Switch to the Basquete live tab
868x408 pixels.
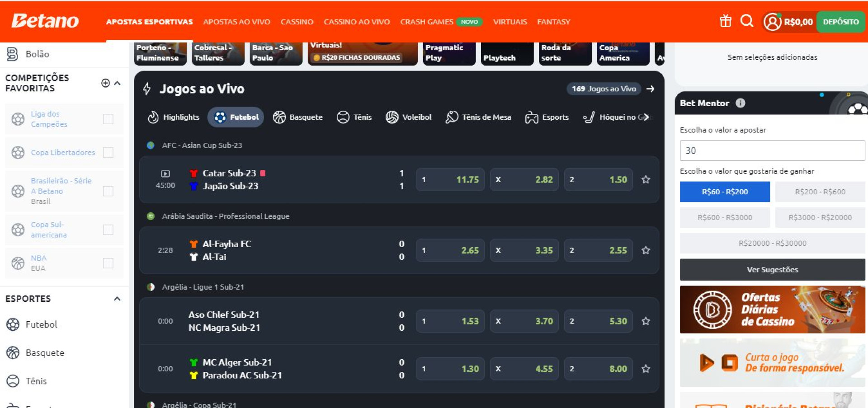298,117
